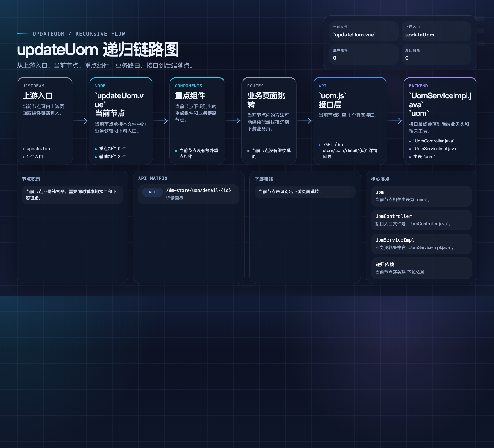494x448 pixels.
Task: Click the subtitle '从上游入口、当前节点…后端落点'
Action: click(106, 66)
